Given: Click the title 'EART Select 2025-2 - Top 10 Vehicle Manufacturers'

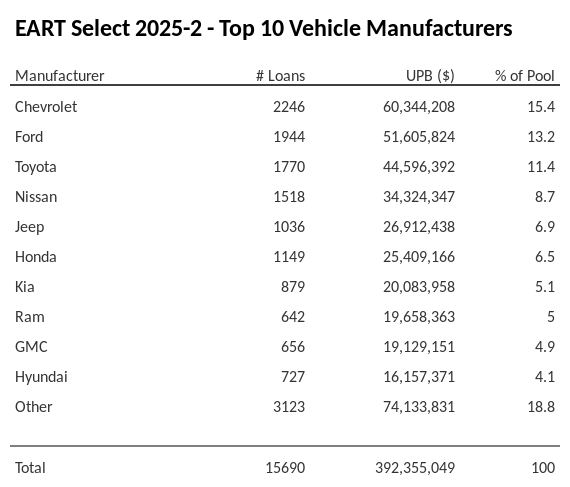Looking at the screenshot, I should tap(264, 28).
